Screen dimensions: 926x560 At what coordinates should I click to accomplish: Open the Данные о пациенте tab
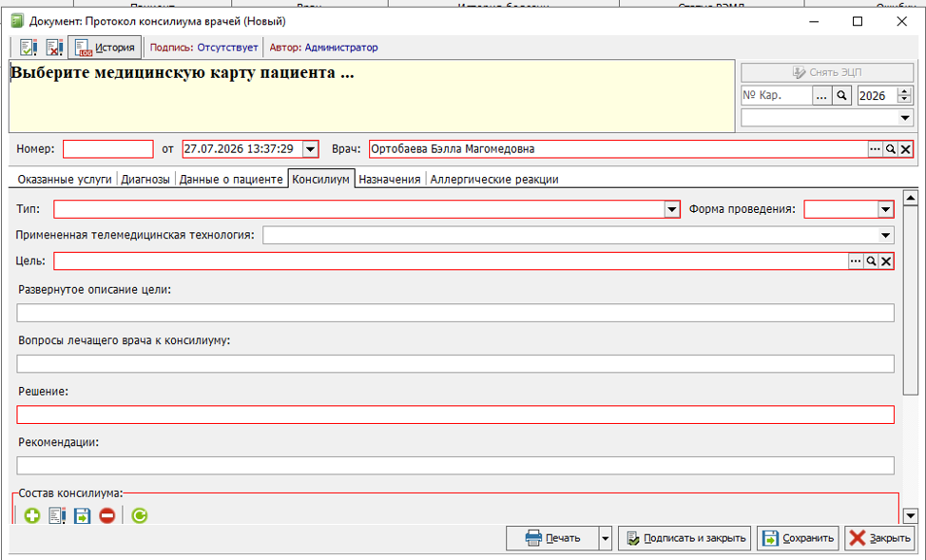pyautogui.click(x=231, y=179)
